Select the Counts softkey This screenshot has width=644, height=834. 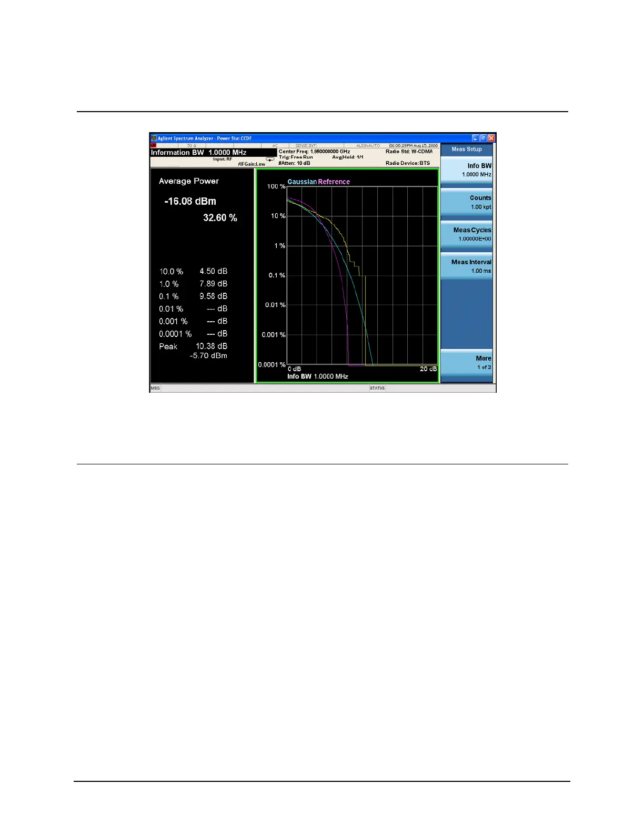[x=466, y=202]
